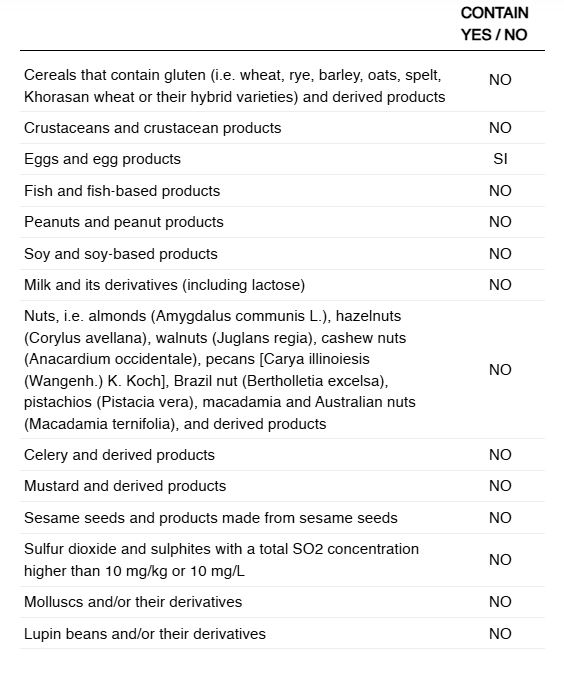Click the Nuts allergen description paragraph
The height and width of the screenshot is (675, 564).
coord(220,370)
